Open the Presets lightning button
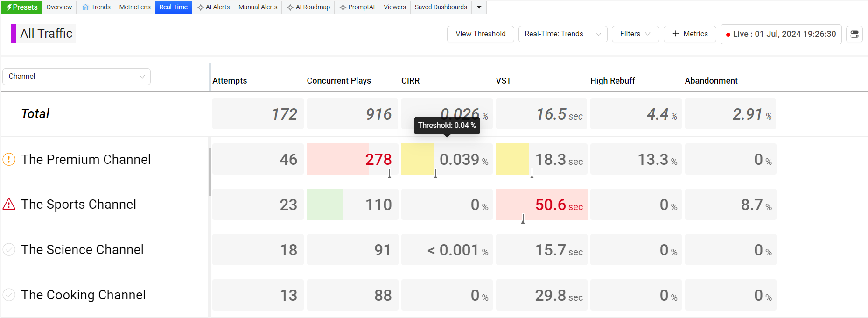 21,7
